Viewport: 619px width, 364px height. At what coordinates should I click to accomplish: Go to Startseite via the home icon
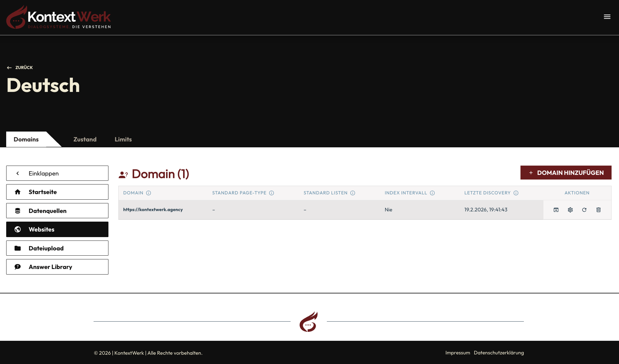(x=18, y=192)
